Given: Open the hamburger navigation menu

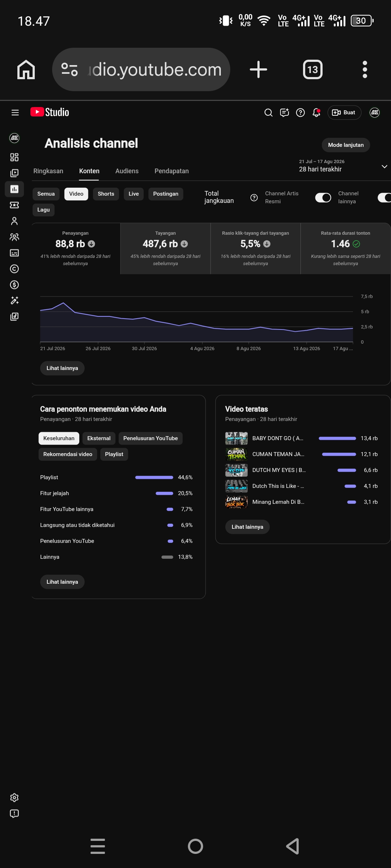Looking at the screenshot, I should pos(15,112).
